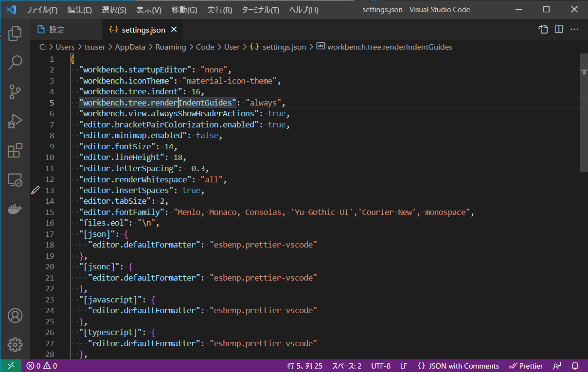Open the Accounts icon

[15, 316]
